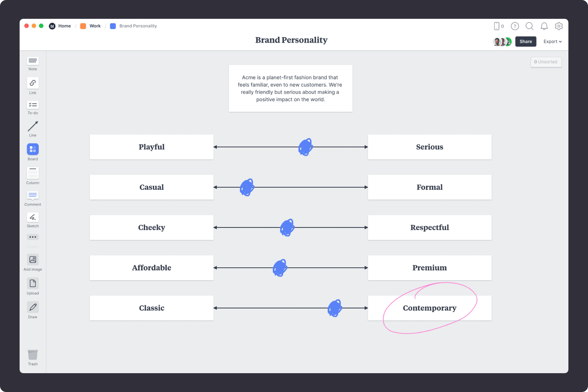This screenshot has width=588, height=392.
Task: Select the blue marker on the Casual-Formal scale
Action: pyautogui.click(x=247, y=187)
